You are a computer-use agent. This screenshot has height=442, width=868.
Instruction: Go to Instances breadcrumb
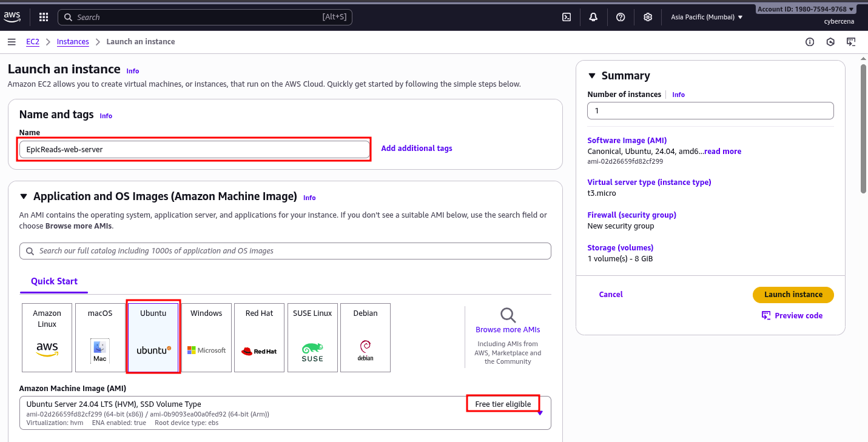(x=73, y=42)
